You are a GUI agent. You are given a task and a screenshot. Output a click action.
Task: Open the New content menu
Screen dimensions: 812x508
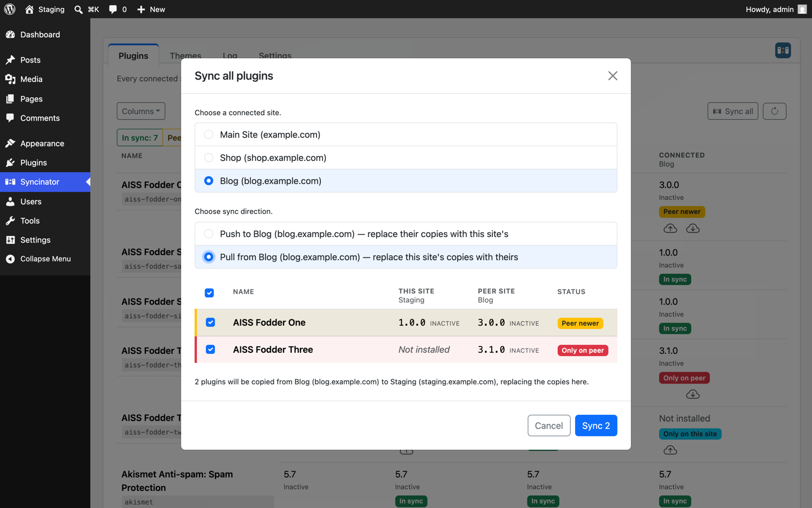point(151,9)
